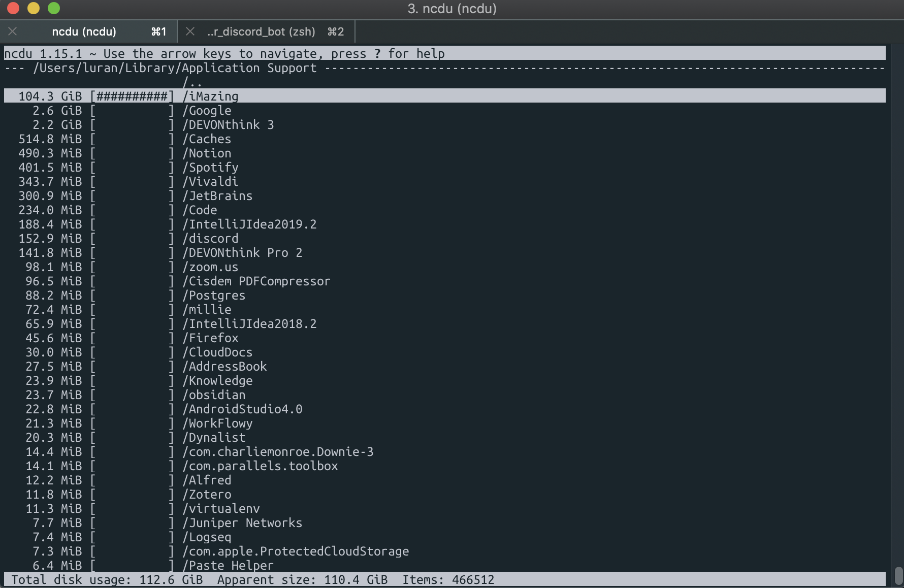Select the /millie directory row
Image resolution: width=904 pixels, height=588 pixels.
[445, 309]
